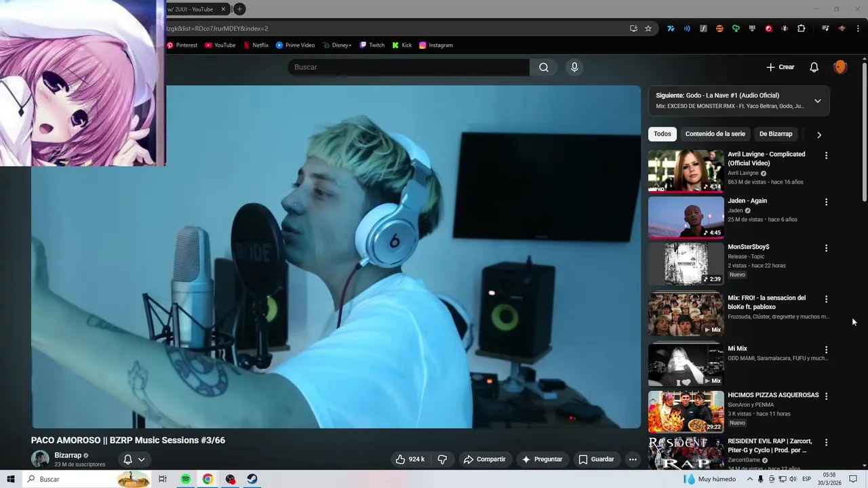Image resolution: width=868 pixels, height=488 pixels.
Task: Open the Mi Mix playlist title
Action: click(737, 349)
